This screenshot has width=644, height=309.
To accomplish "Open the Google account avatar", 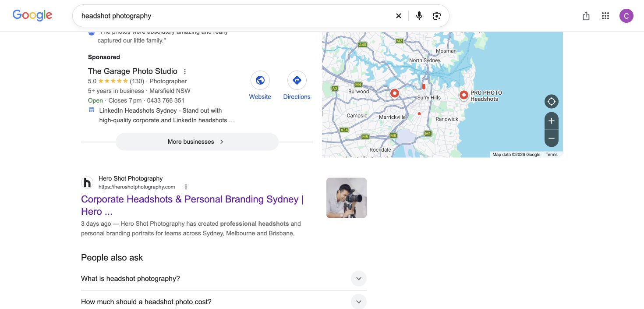I will (x=626, y=16).
